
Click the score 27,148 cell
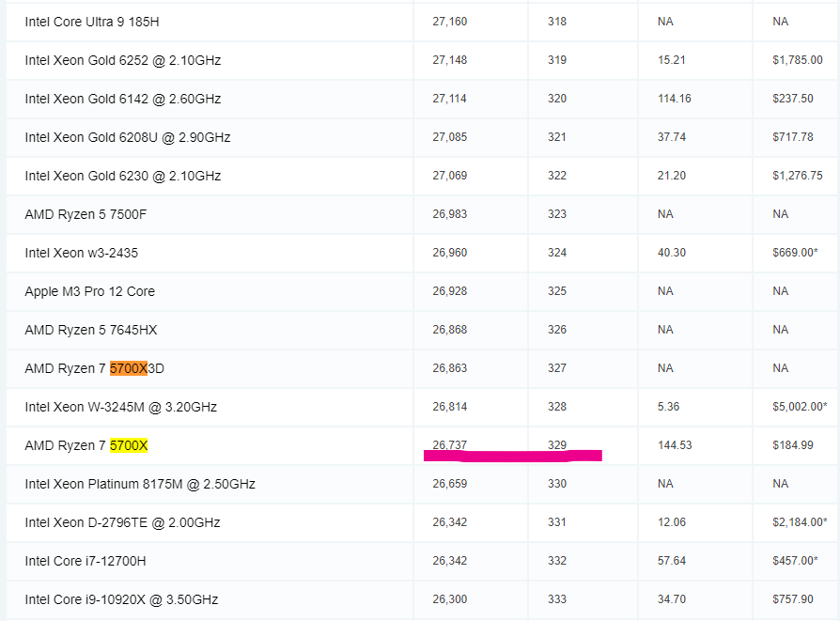[x=449, y=60]
